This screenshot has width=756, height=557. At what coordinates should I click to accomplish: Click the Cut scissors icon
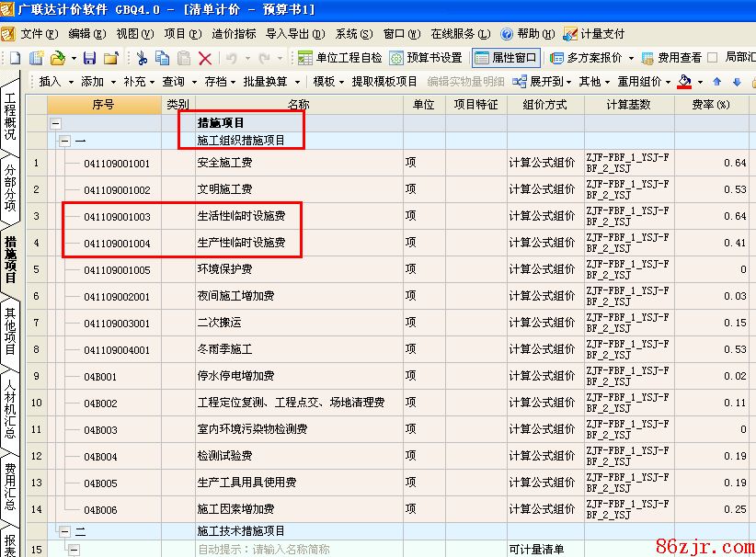[x=143, y=58]
